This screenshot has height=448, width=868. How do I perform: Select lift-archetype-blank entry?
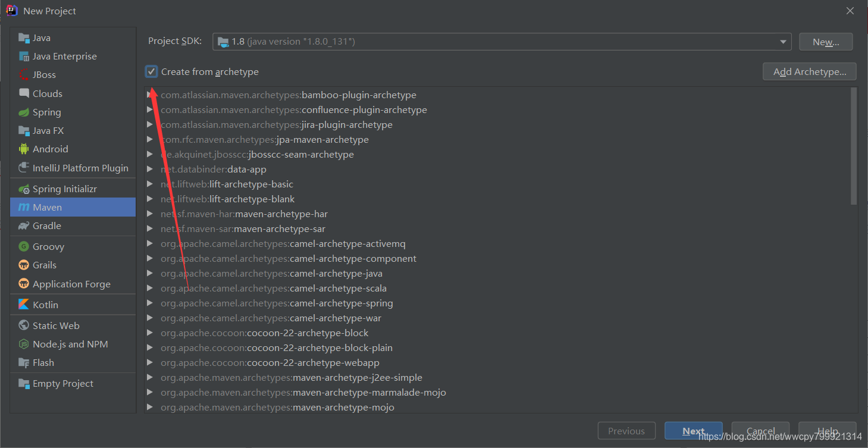coord(228,199)
